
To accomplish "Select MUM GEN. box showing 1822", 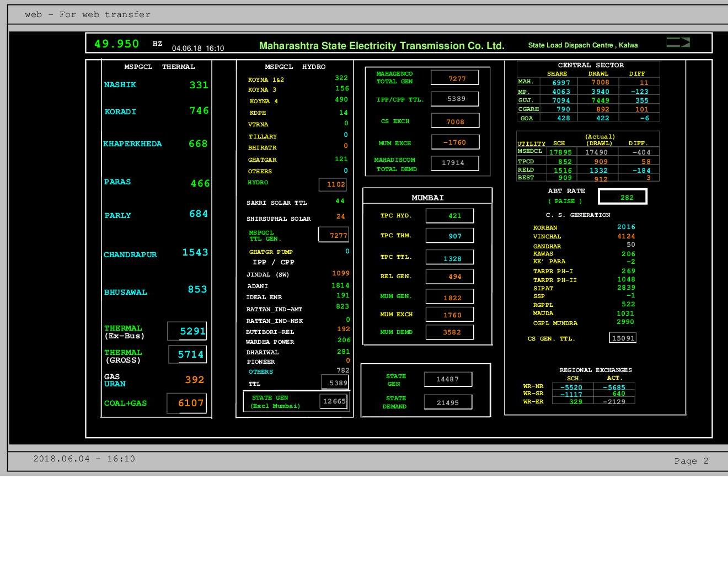I will coord(450,297).
